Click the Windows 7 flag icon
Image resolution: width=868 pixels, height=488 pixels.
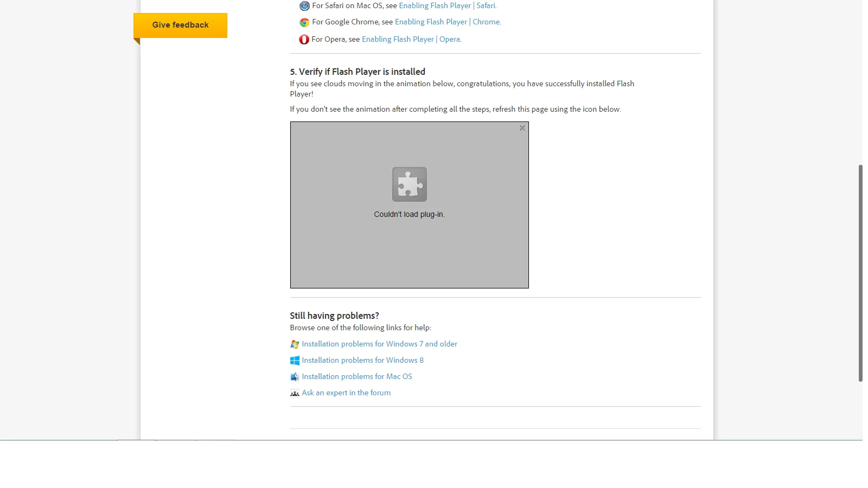click(x=295, y=344)
